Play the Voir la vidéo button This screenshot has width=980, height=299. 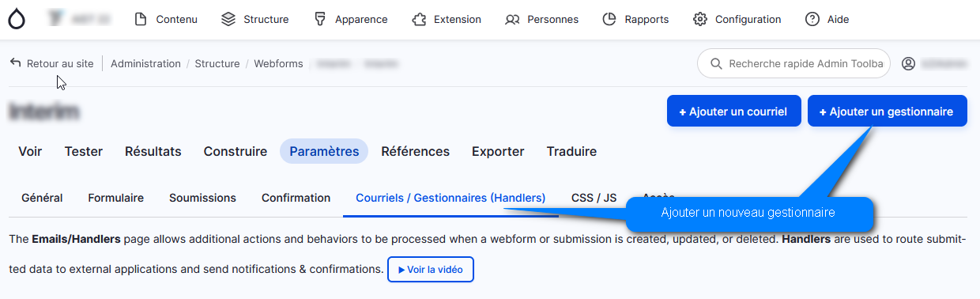point(431,270)
